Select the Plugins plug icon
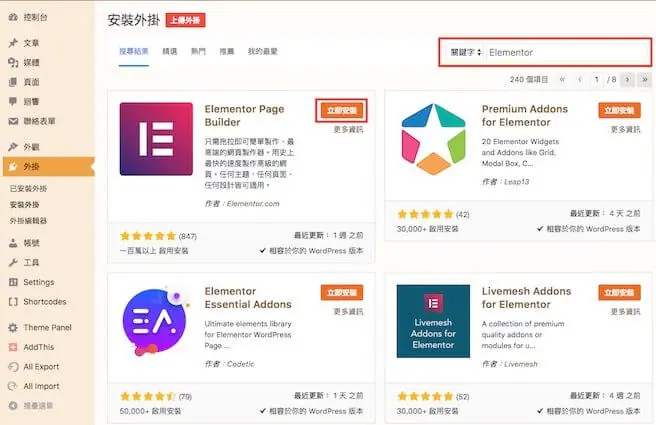656x425 pixels. click(x=13, y=166)
